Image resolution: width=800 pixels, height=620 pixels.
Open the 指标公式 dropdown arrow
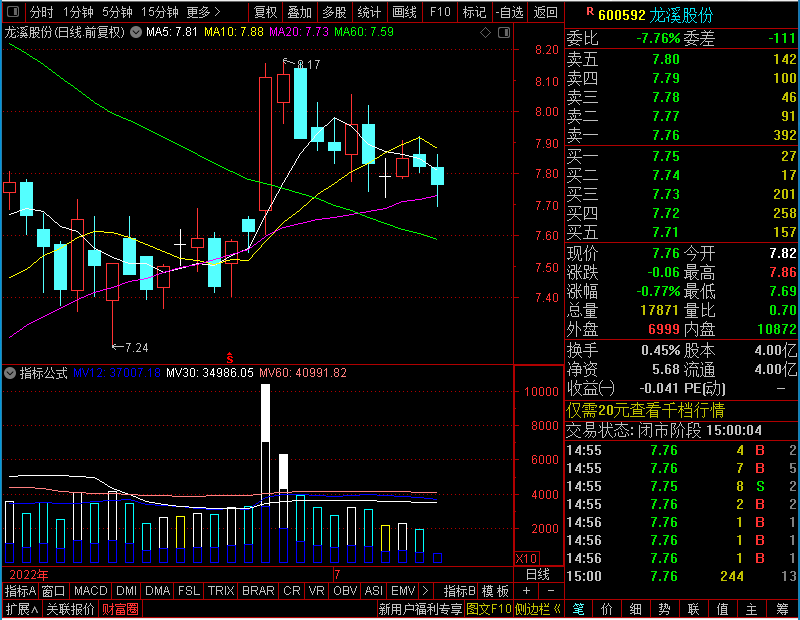10,373
